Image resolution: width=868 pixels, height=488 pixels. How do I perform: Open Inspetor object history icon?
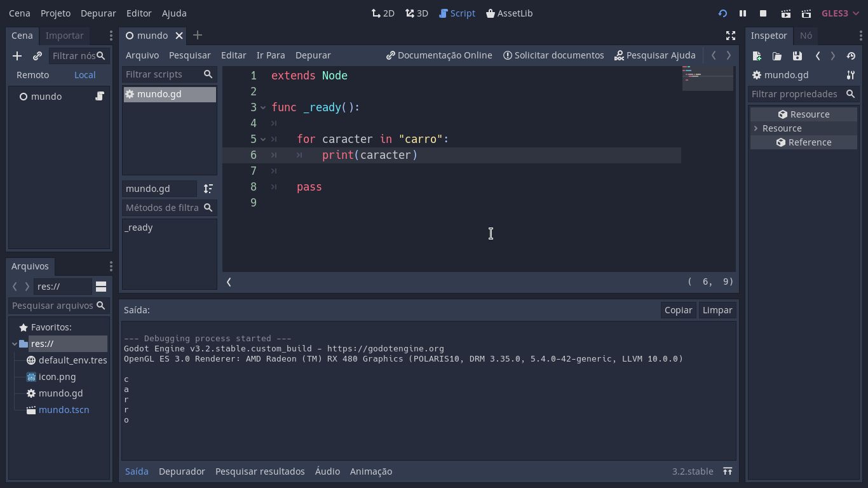pyautogui.click(x=851, y=56)
